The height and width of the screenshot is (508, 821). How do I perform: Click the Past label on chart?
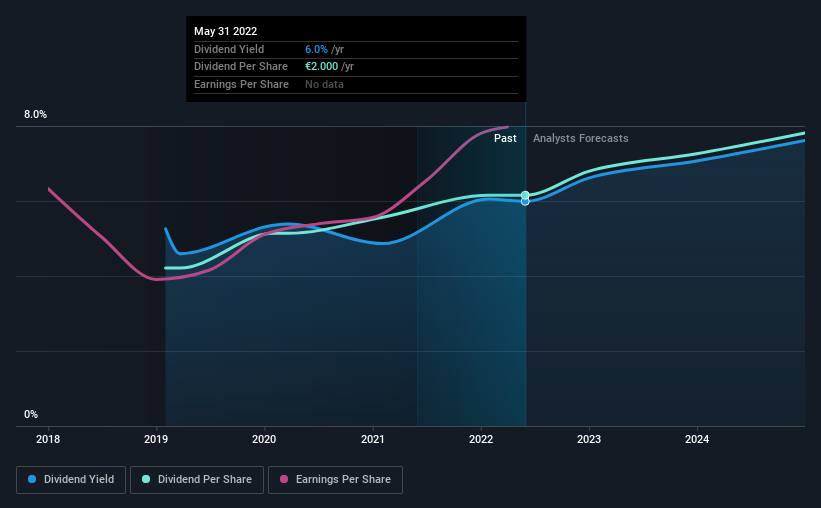[x=505, y=138]
